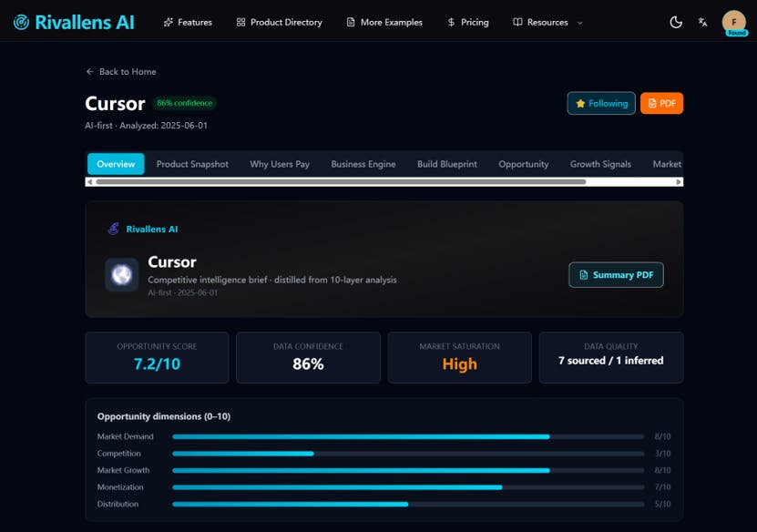Viewport: 757px width, 532px height.
Task: Click the tab bar scroll right arrow
Action: 679,182
